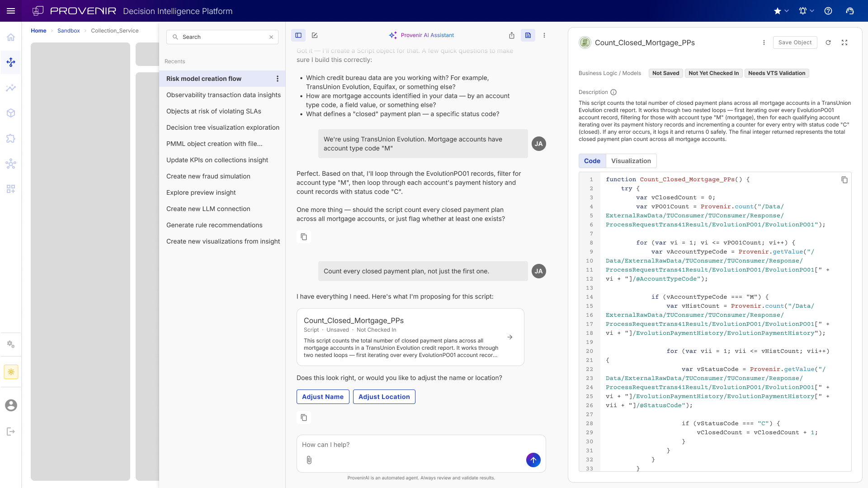Click the Save Object button
This screenshot has height=488, width=868.
pos(795,42)
